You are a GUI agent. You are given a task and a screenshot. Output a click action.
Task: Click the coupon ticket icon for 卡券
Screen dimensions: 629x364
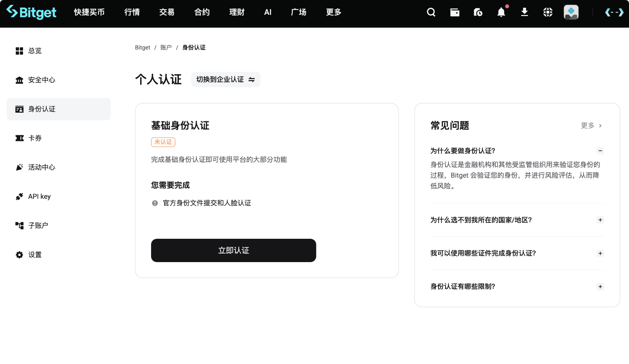[x=19, y=138]
